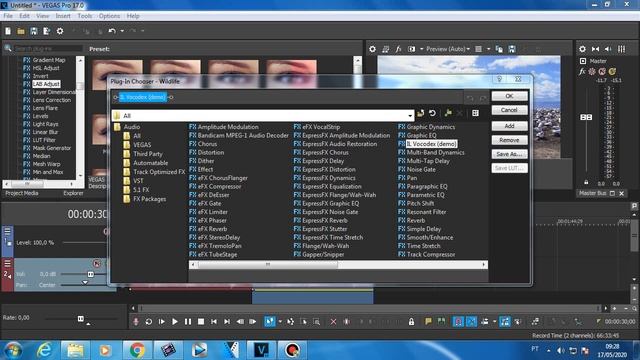Toggle the red icon on audio track 2
The image size is (640, 360).
click(97, 263)
